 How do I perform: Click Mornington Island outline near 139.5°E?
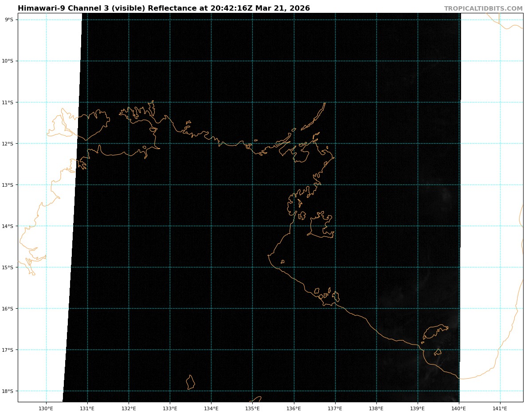click(434, 331)
